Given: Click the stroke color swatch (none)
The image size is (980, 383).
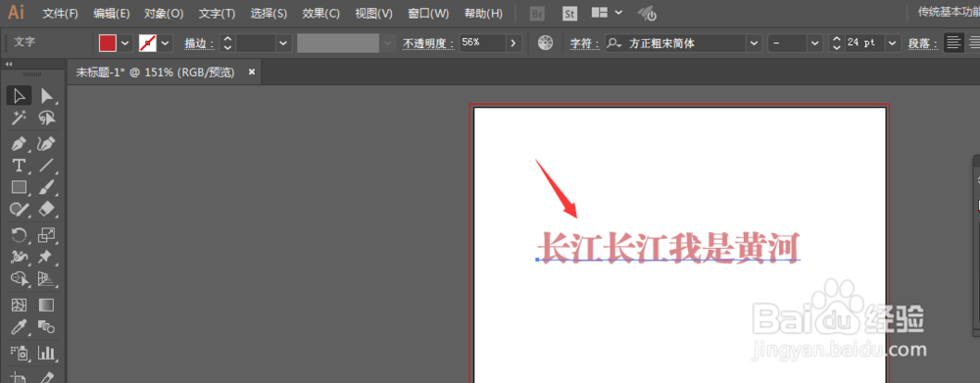Looking at the screenshot, I should (x=148, y=43).
